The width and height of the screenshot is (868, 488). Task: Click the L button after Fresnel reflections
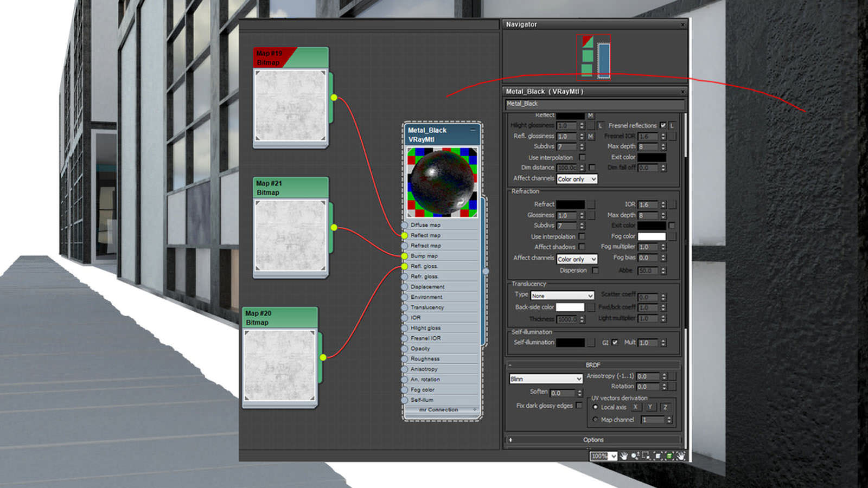click(x=672, y=125)
